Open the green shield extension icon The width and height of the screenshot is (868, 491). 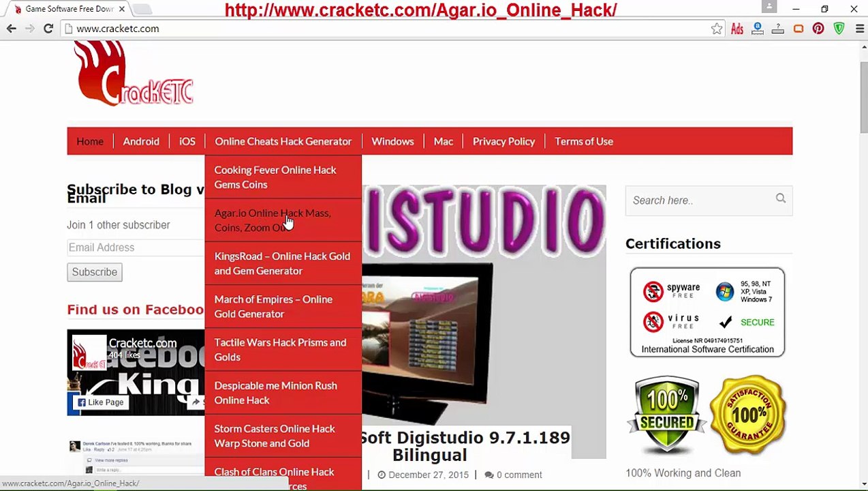(x=839, y=29)
